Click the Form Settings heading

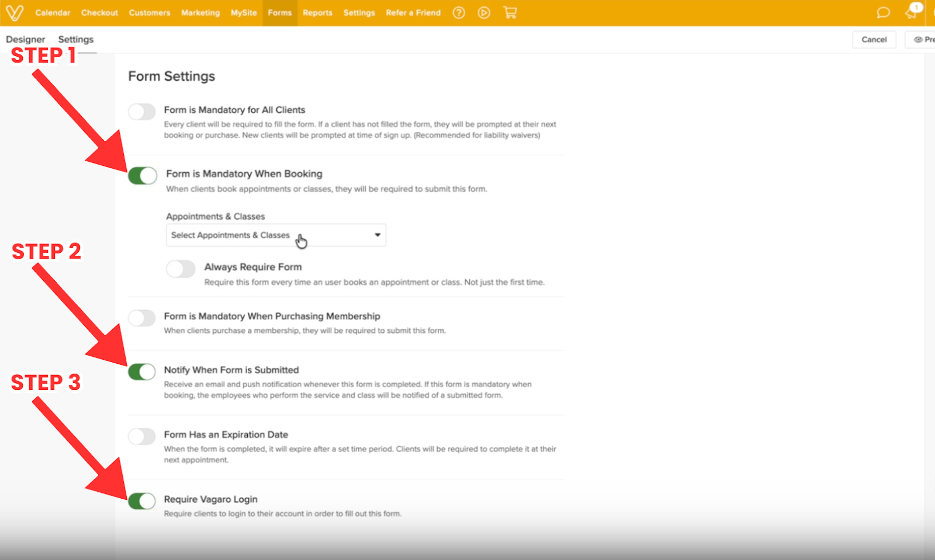click(172, 76)
